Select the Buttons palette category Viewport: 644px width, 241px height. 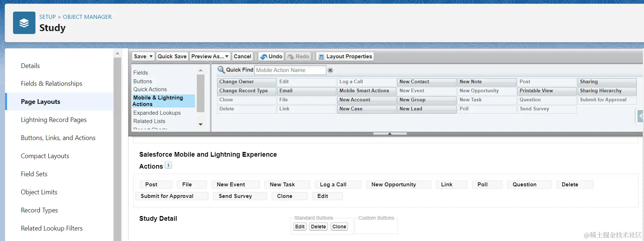tap(143, 81)
